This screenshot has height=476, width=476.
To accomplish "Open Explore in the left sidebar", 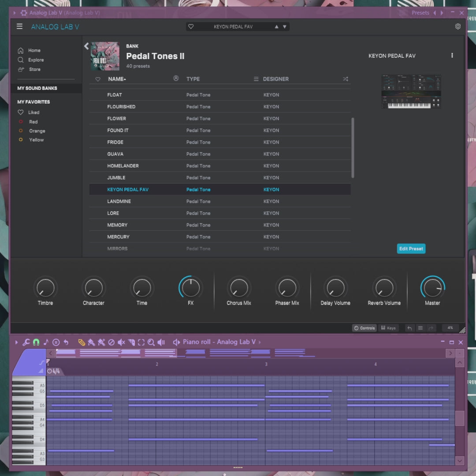I will click(36, 60).
